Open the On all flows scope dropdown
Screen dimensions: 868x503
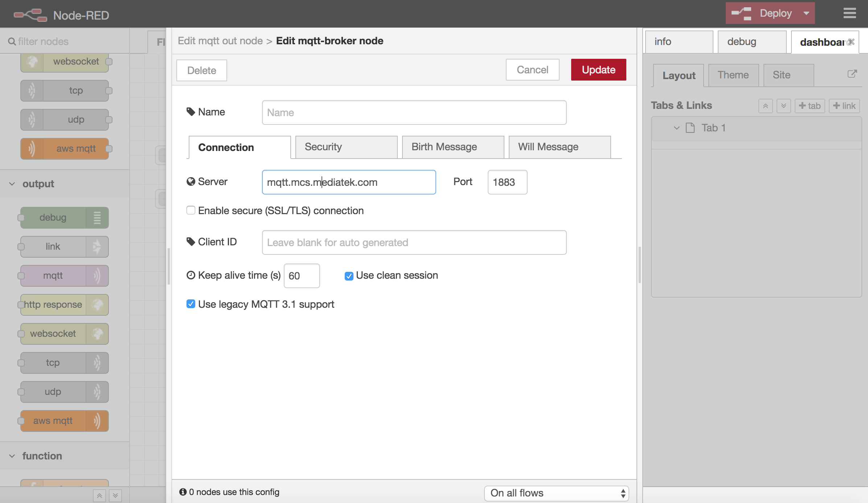tap(556, 493)
